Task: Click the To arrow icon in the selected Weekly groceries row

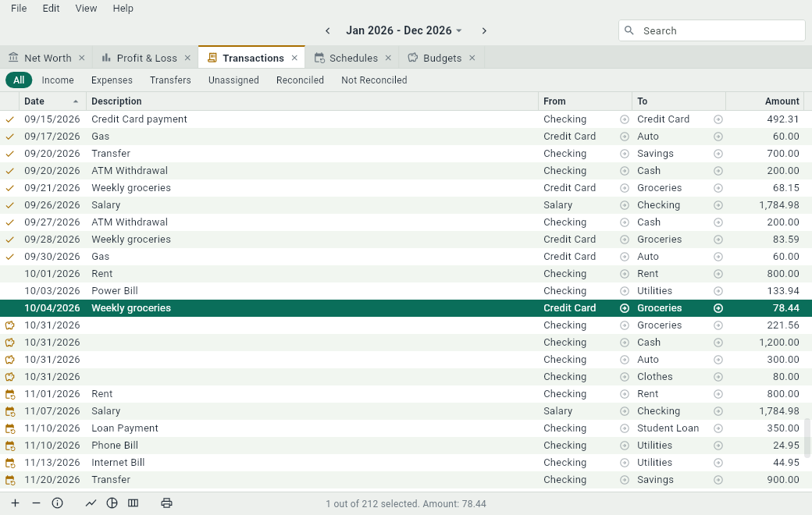Action: pos(718,308)
